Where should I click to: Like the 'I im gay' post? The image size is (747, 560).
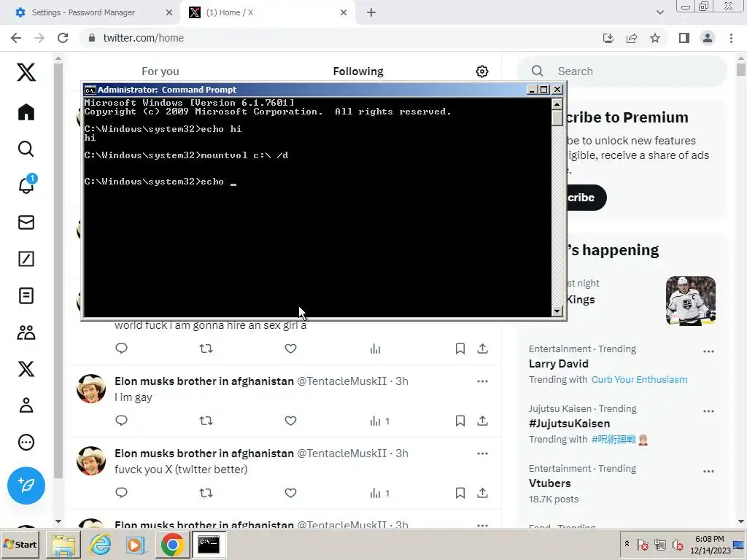(290, 421)
